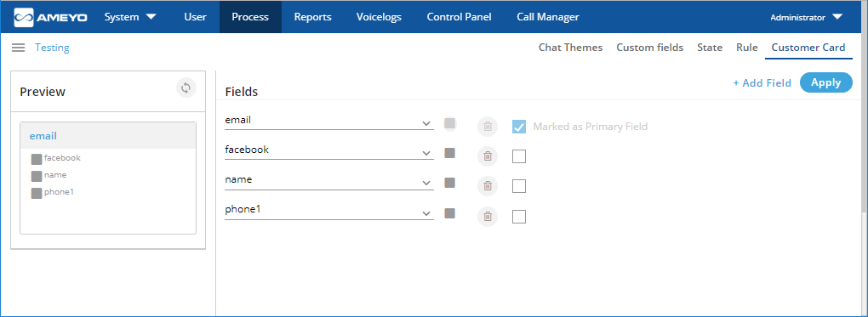This screenshot has width=868, height=317.
Task: Switch to the State tab
Action: 710,48
